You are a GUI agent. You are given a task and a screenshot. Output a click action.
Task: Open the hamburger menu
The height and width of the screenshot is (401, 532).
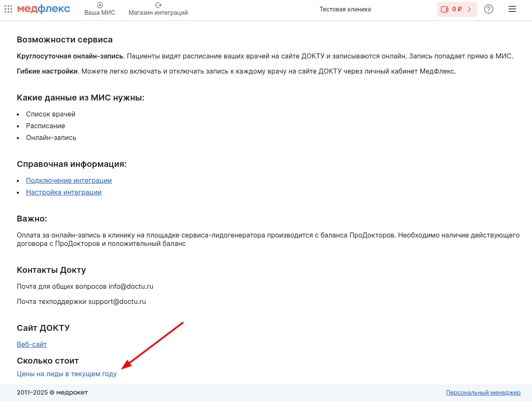[512, 9]
